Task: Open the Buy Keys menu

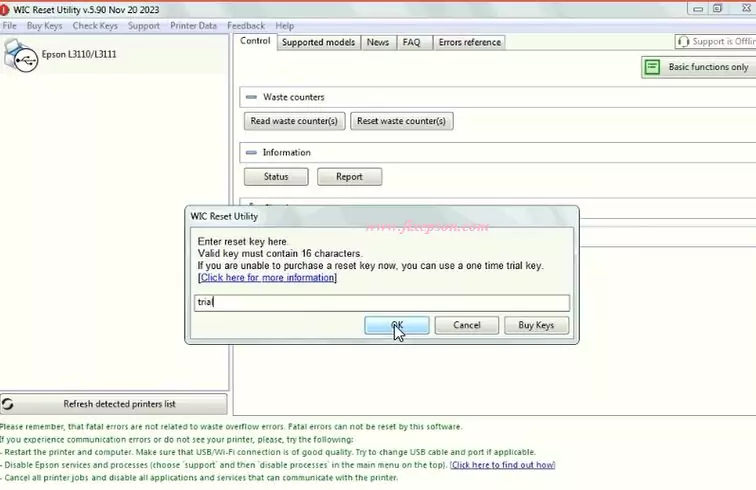Action: tap(44, 26)
